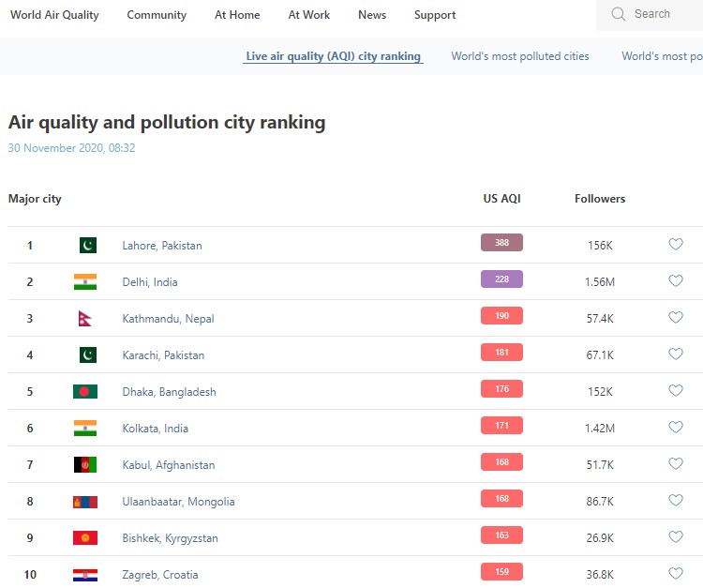
Task: Open the Community menu
Action: (157, 15)
